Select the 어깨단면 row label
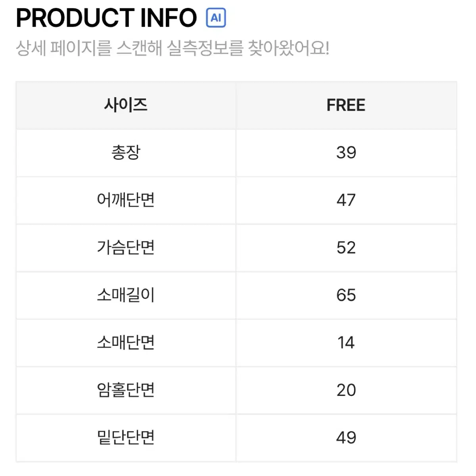The height and width of the screenshot is (476, 476). 126,200
